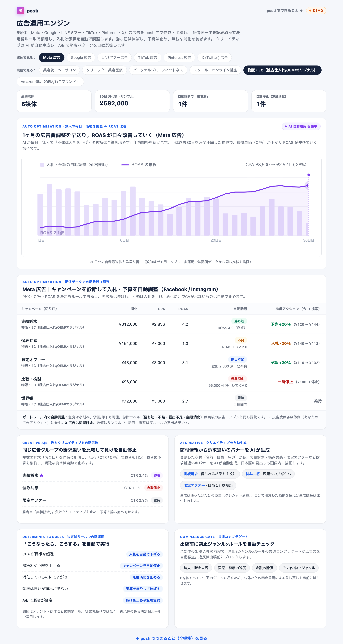Choose the スクール・オンライン講座 industry chip
This screenshot has width=343, height=644.
tap(215, 70)
